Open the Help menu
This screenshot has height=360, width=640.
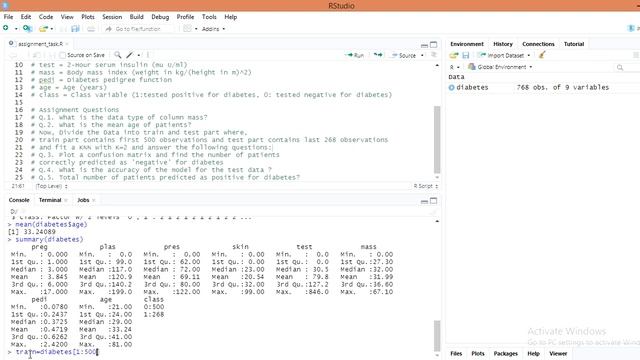point(231,17)
